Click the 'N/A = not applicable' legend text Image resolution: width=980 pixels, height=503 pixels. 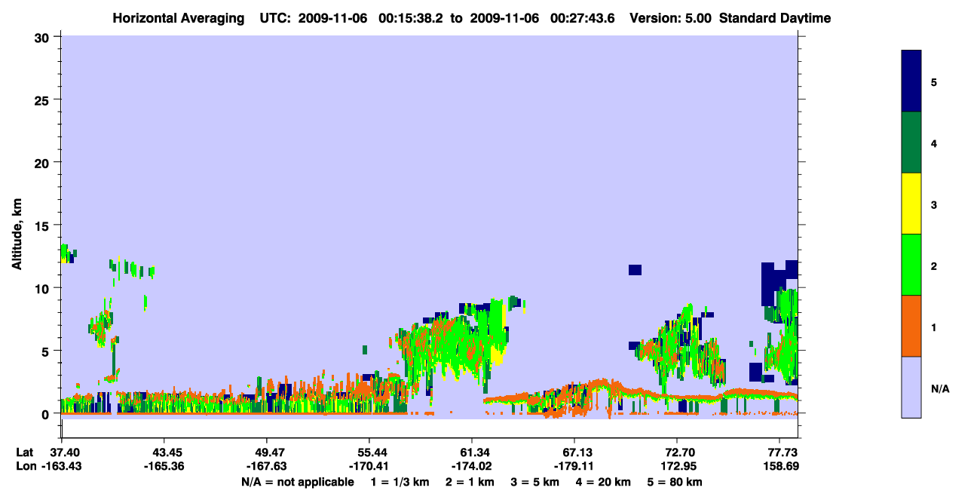[297, 482]
